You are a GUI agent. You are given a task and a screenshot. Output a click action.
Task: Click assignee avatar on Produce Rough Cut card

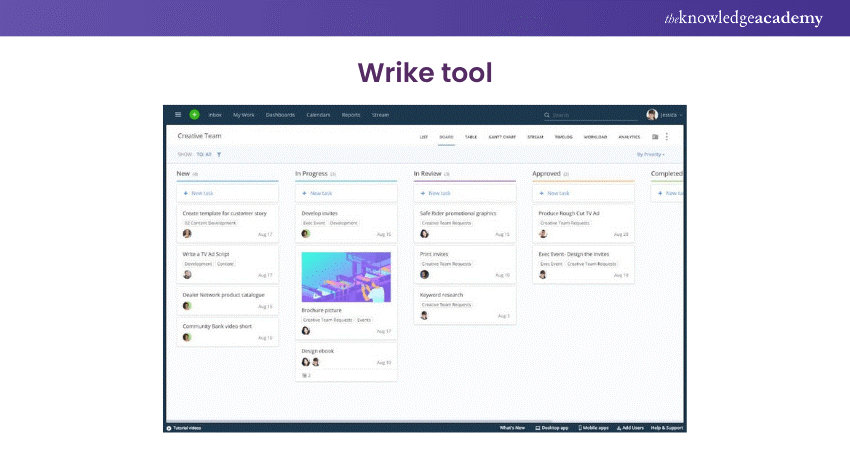[543, 234]
